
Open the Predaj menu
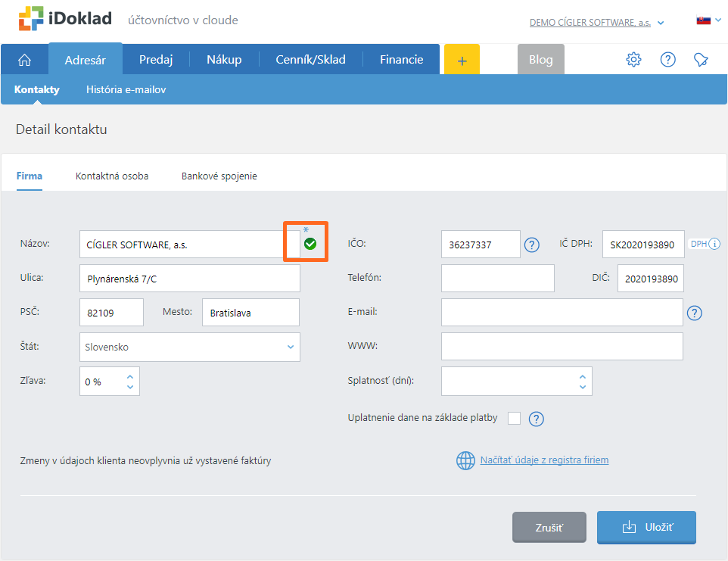pyautogui.click(x=156, y=60)
